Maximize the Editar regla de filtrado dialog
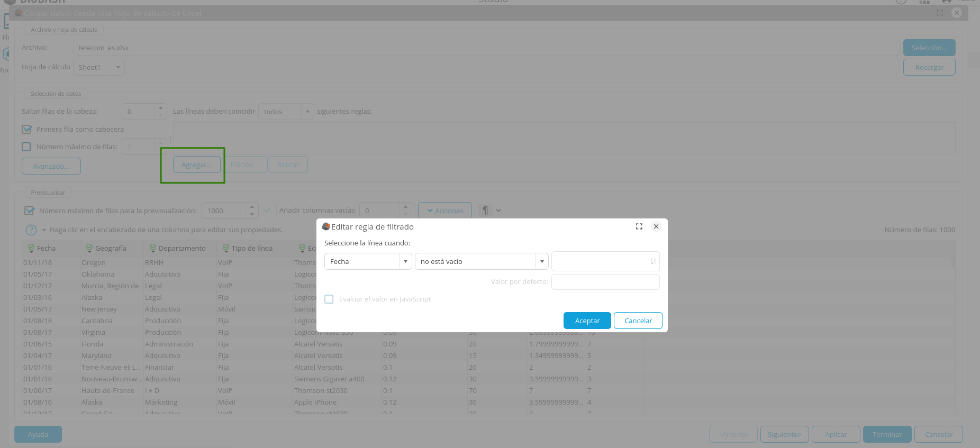Screen dimensions: 980x448 [639, 226]
